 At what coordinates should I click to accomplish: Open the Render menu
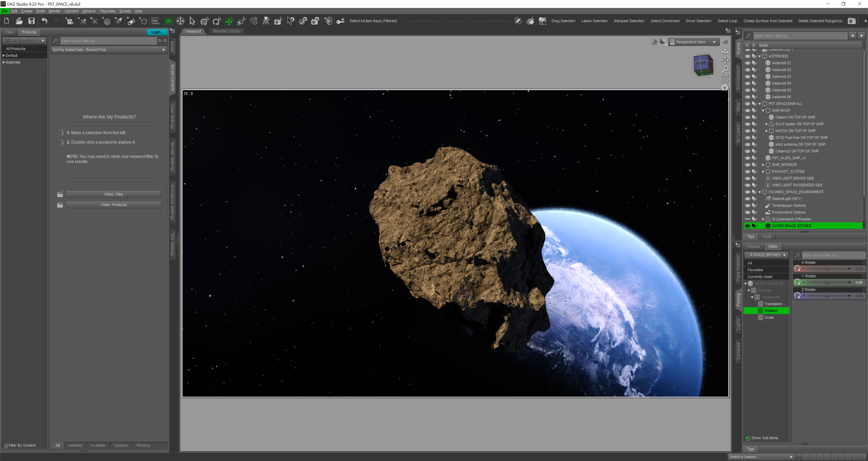tap(54, 11)
